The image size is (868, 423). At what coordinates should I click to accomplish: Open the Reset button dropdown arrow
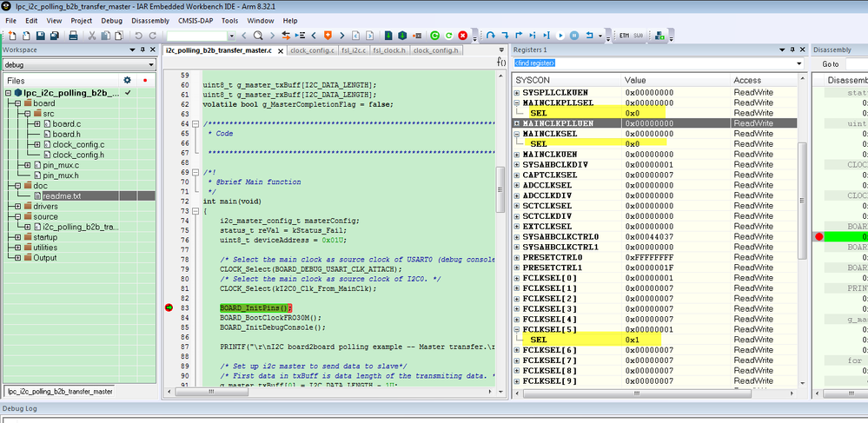(600, 36)
